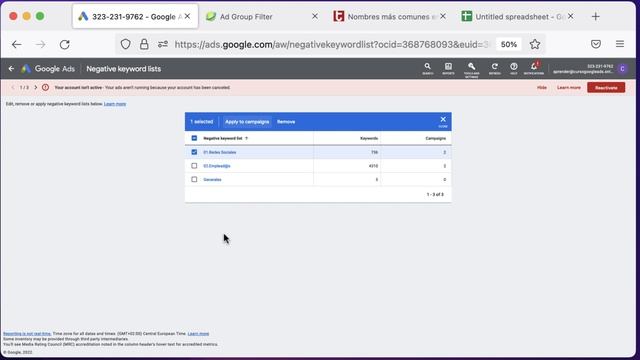Bookmark this page with star icon
Viewport: 640px width, 360px height.
point(535,44)
